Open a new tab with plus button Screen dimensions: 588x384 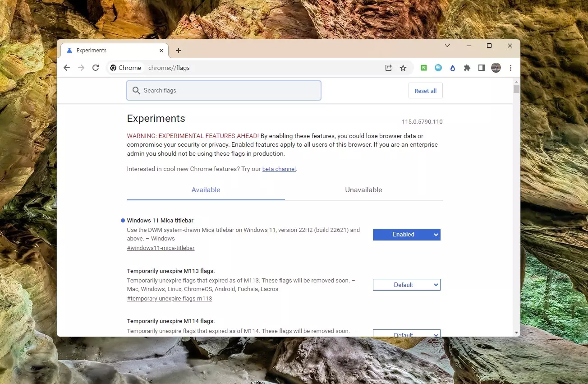[x=179, y=51]
